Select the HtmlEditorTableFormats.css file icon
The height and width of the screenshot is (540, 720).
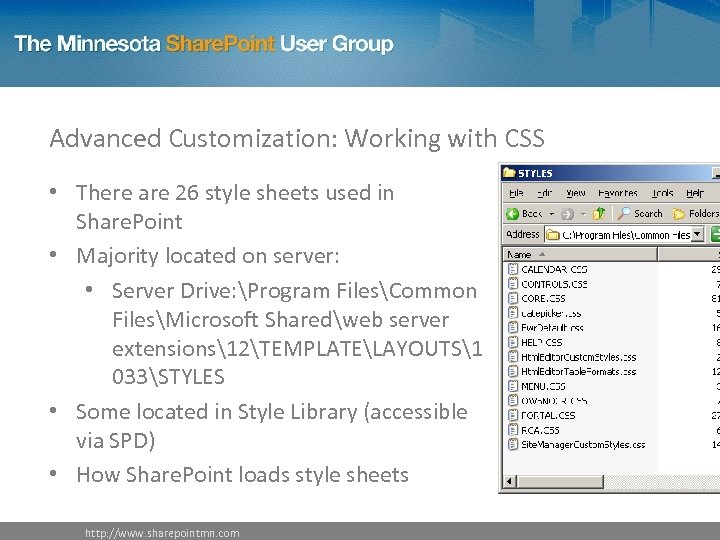pos(513,371)
